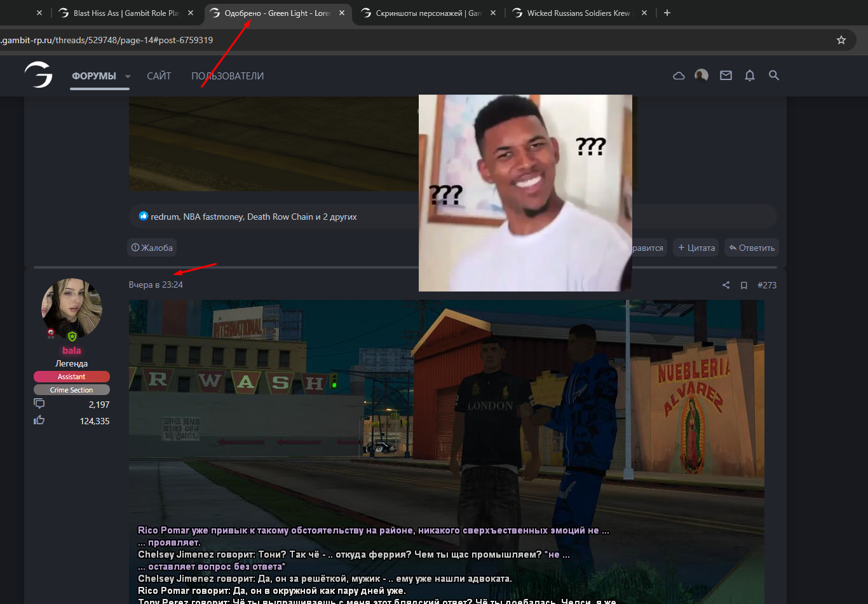Open a new browser tab
This screenshot has width=868, height=604.
tap(667, 13)
